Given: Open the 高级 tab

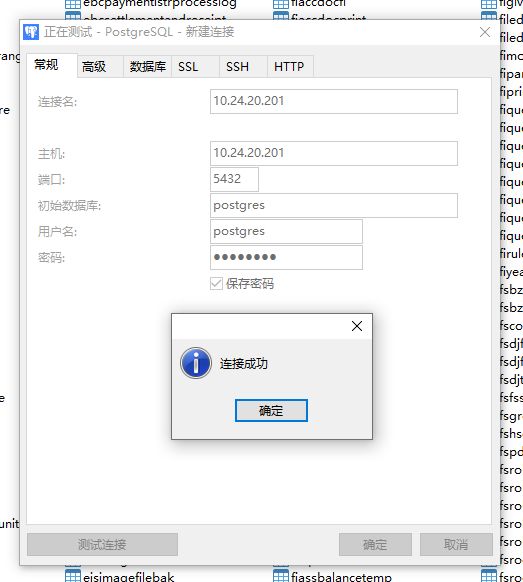Looking at the screenshot, I should (100, 66).
